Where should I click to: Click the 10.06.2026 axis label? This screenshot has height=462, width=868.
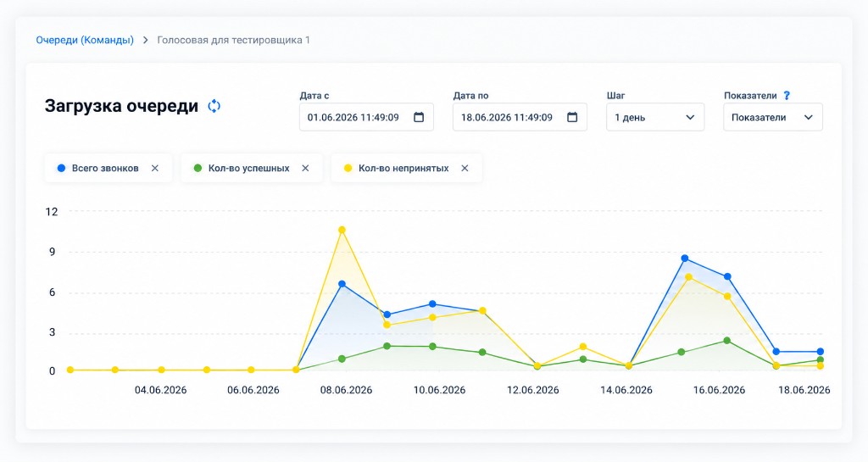(440, 390)
